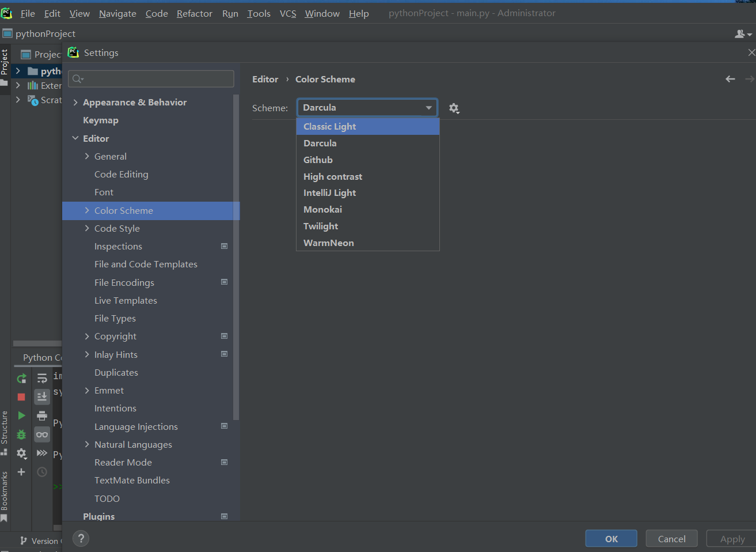Expand the Code Style node

point(87,228)
